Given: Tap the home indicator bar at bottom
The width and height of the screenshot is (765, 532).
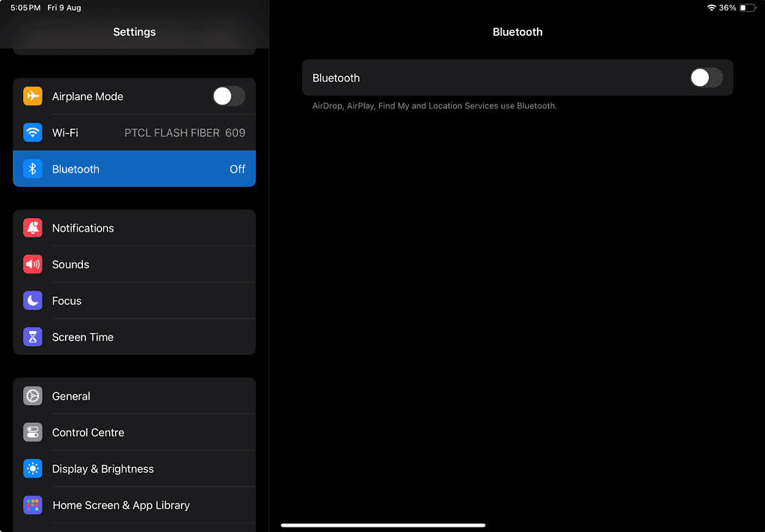Looking at the screenshot, I should [x=383, y=525].
